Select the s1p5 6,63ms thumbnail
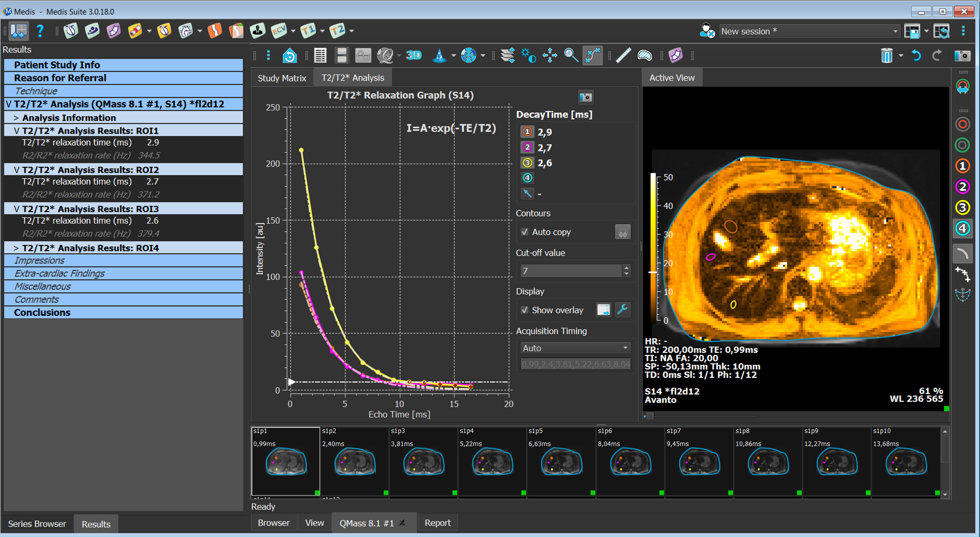The image size is (980, 537). click(x=561, y=461)
